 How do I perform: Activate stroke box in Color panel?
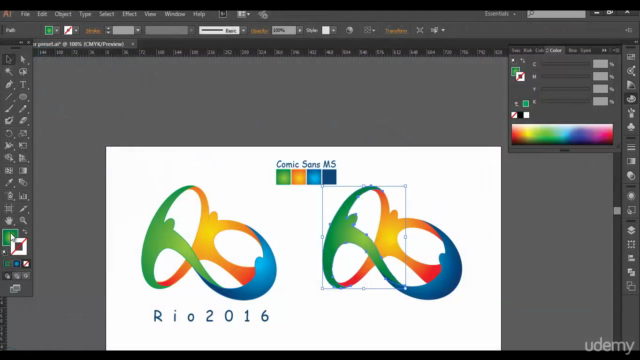pyautogui.click(x=520, y=77)
